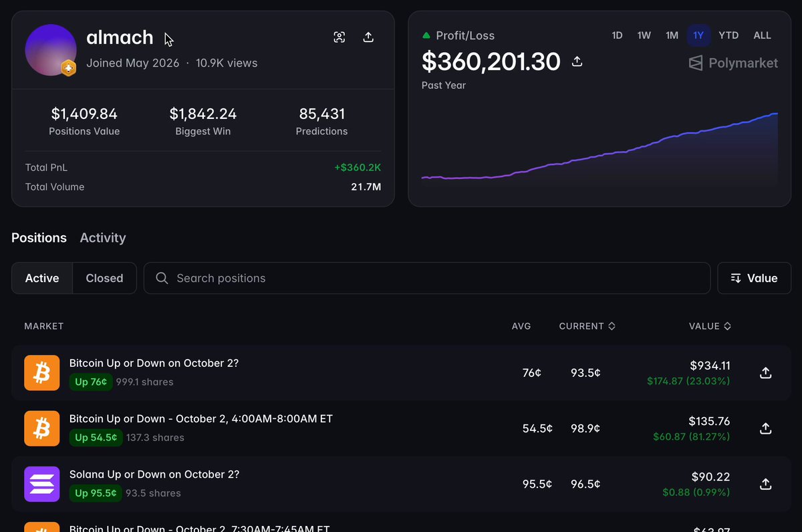802x532 pixels.
Task: Open the Bitcoin icon for the October 2 market
Action: point(42,373)
